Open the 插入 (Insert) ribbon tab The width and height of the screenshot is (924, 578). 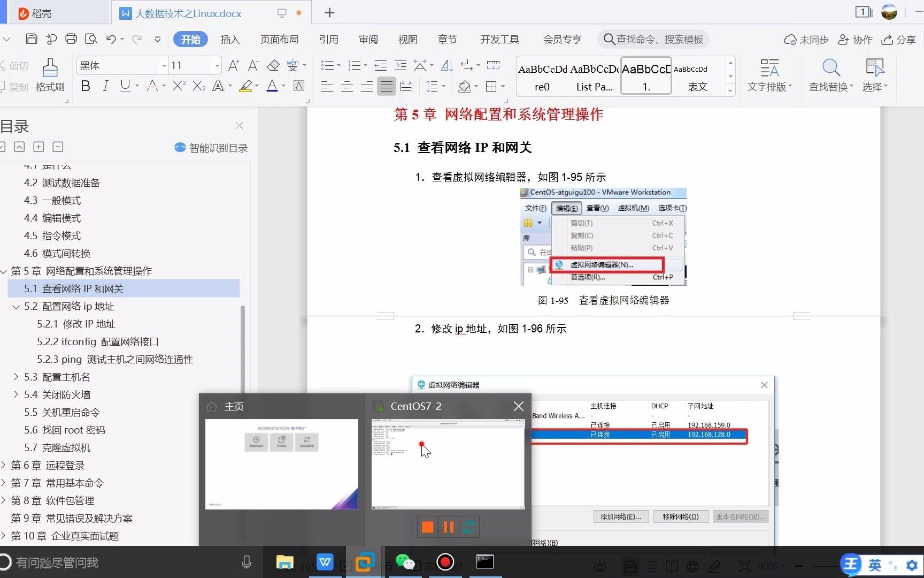pos(230,39)
